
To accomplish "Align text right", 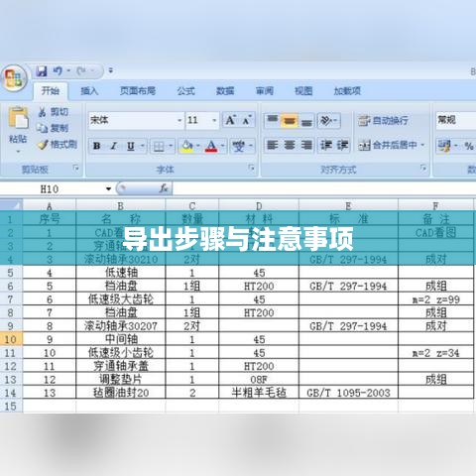I will [306, 145].
